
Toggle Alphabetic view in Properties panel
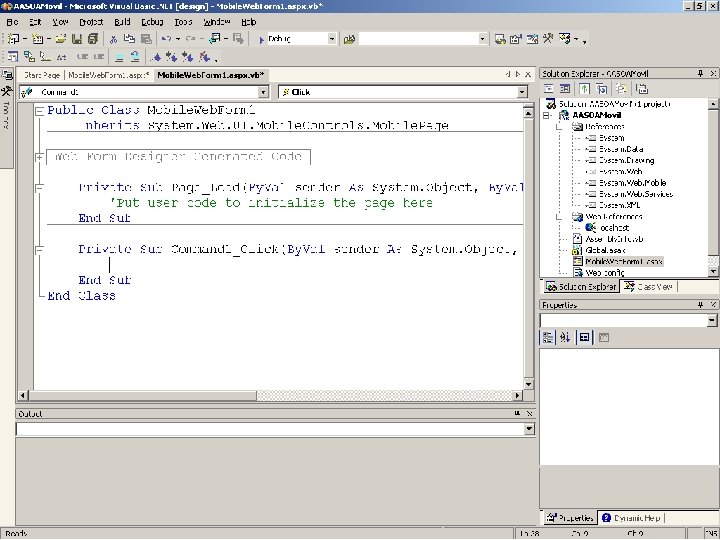[x=565, y=338]
